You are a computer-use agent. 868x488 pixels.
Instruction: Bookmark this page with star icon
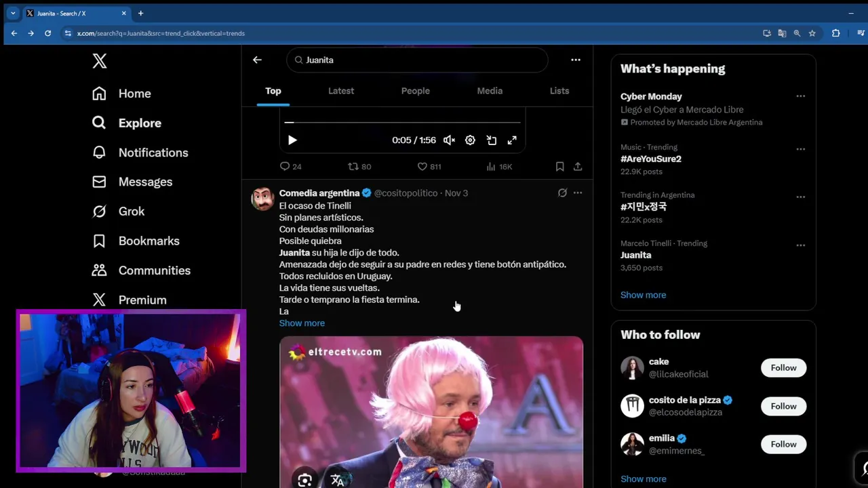(812, 33)
